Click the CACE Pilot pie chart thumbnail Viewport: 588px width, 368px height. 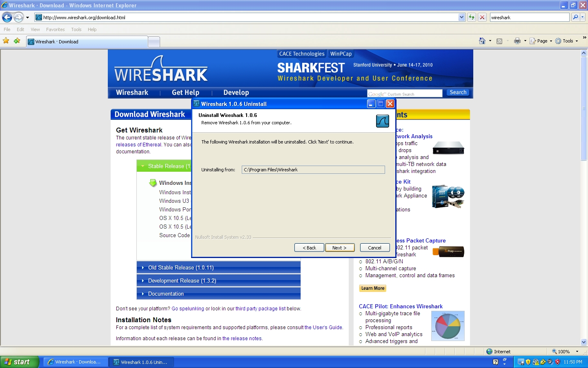click(448, 325)
